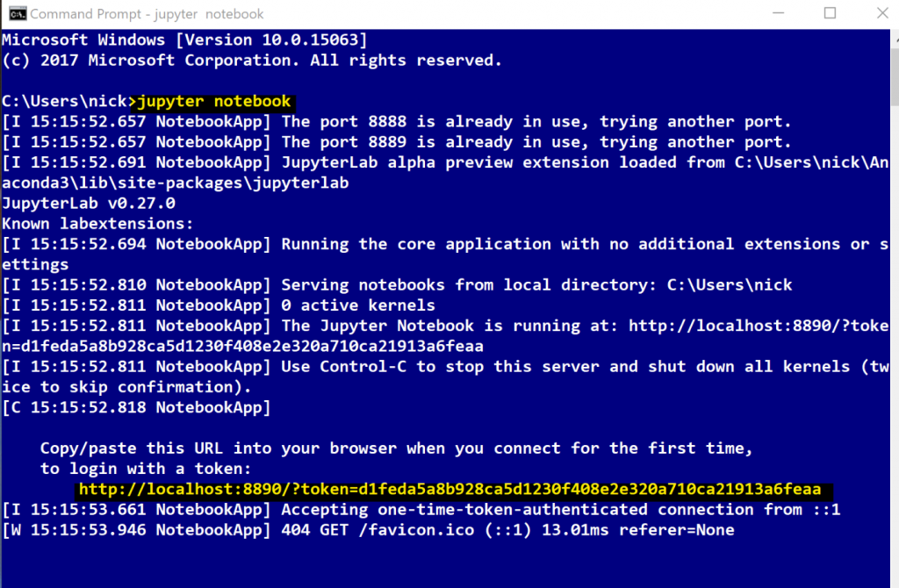
Task: Click the wrapped 'n=d1feda5a8b928...' token line
Action: tap(242, 346)
